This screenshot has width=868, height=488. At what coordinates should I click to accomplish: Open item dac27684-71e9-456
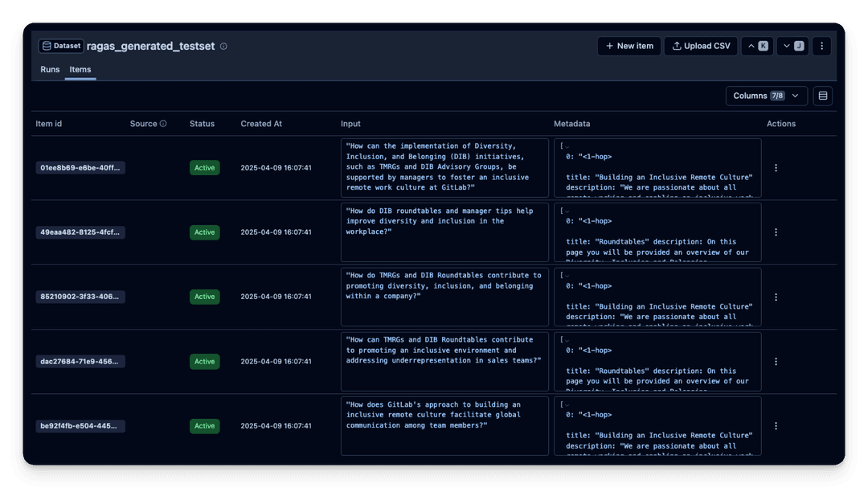(80, 361)
